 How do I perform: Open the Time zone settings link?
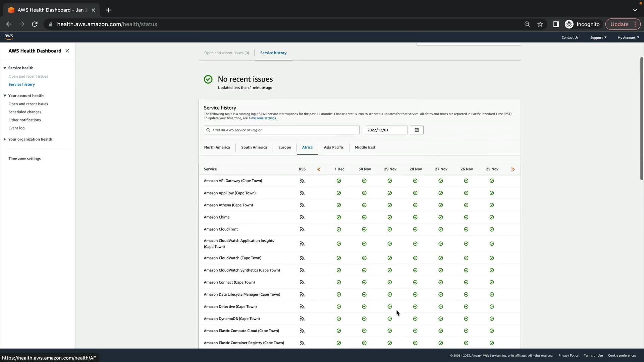(x=262, y=118)
